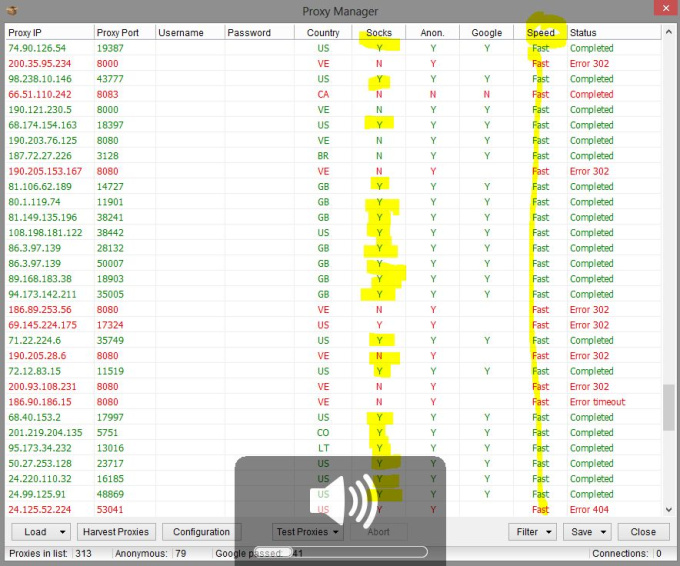Expand the Test Proxies dropdown arrow
This screenshot has width=680, height=566.
coord(336,532)
